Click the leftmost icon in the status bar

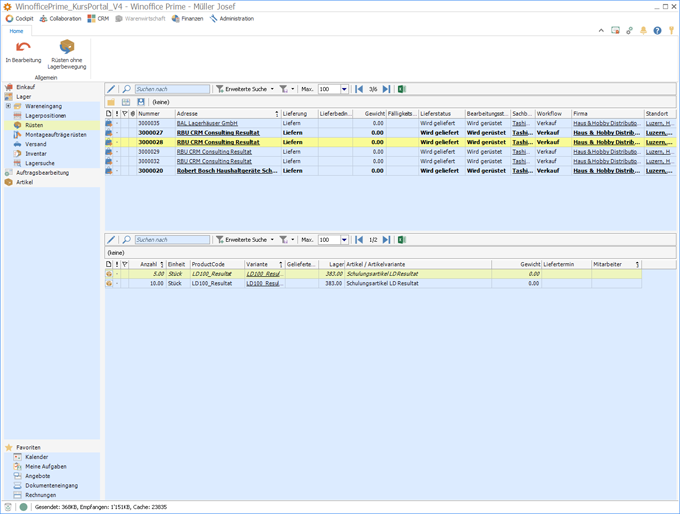click(x=8, y=507)
